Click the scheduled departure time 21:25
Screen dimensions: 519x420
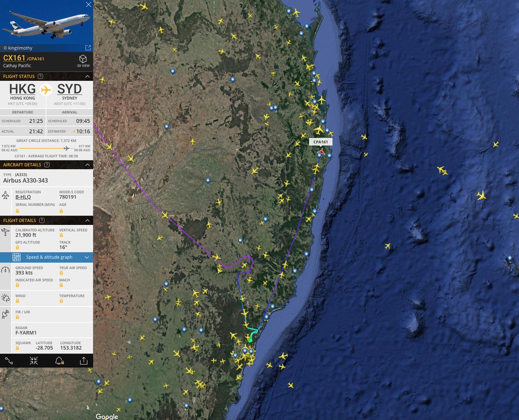click(35, 121)
